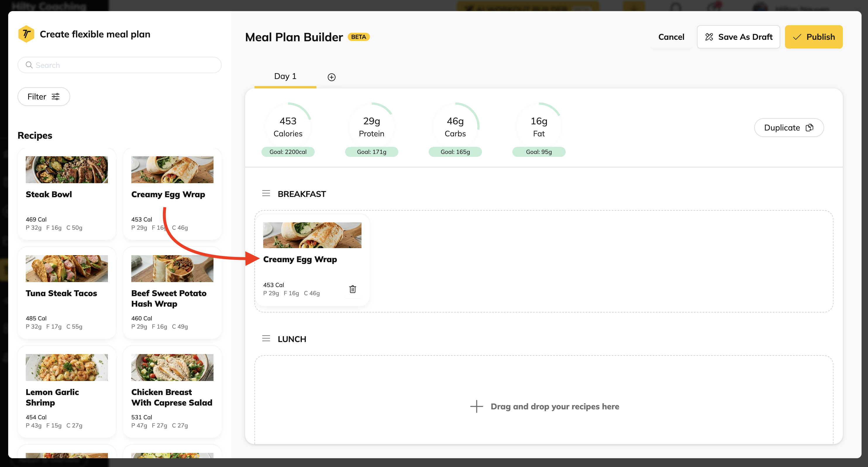The height and width of the screenshot is (467, 868).
Task: Open the Filter options
Action: (44, 97)
